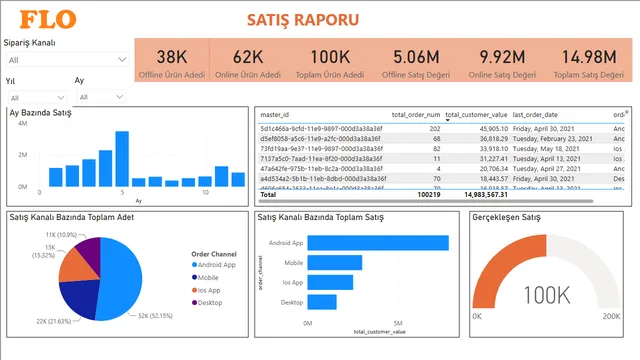Select the Android App legend item
This screenshot has height=360, width=640.
214,265
